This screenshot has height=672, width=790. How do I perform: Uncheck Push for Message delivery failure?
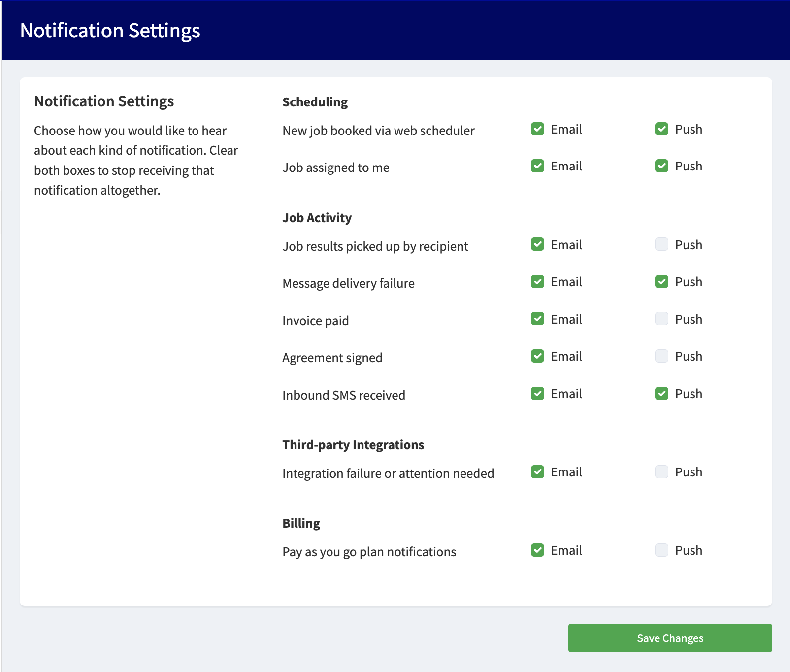coord(661,282)
